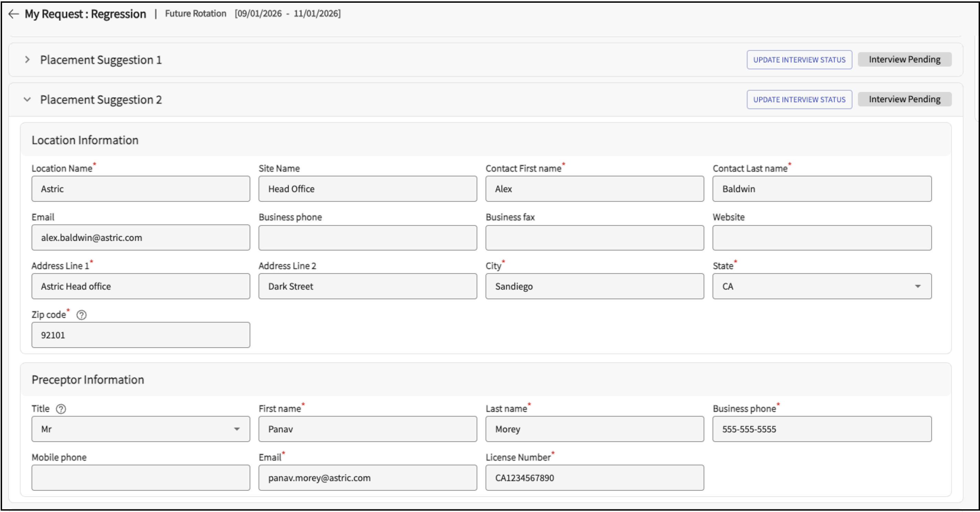Image resolution: width=980 pixels, height=512 pixels.
Task: Click the preceptor Business phone field
Action: pyautogui.click(x=822, y=429)
